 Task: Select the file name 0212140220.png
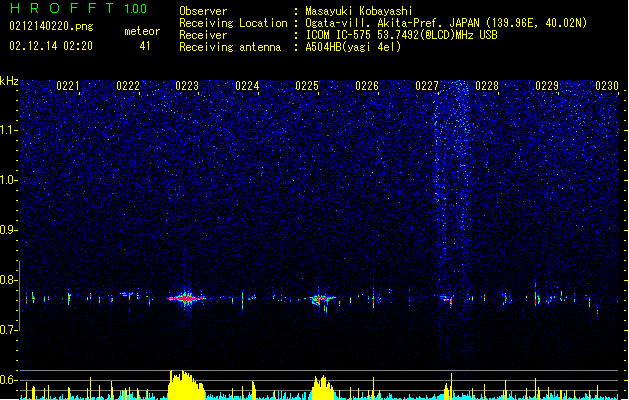click(51, 26)
